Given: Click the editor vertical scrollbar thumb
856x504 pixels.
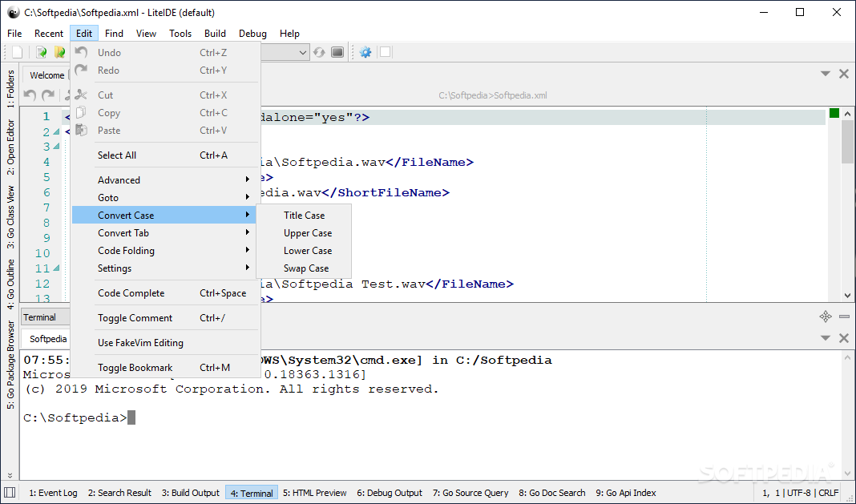Looking at the screenshot, I should click(847, 142).
